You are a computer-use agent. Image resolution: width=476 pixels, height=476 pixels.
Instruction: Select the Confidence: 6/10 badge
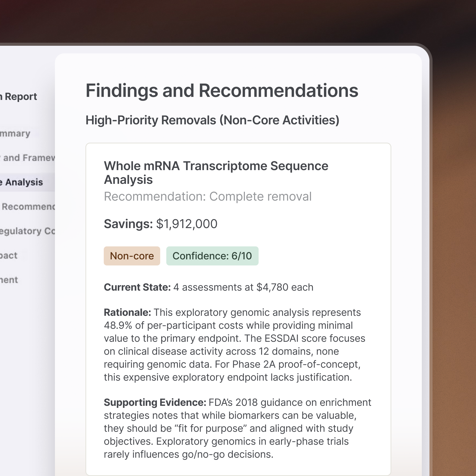213,256
